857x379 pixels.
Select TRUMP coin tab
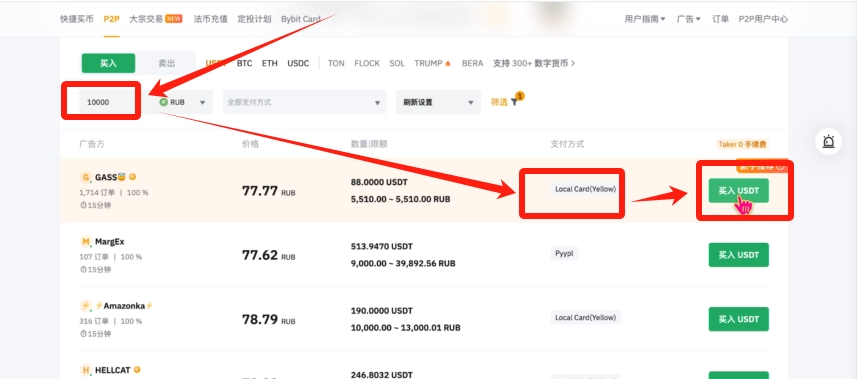coord(428,63)
